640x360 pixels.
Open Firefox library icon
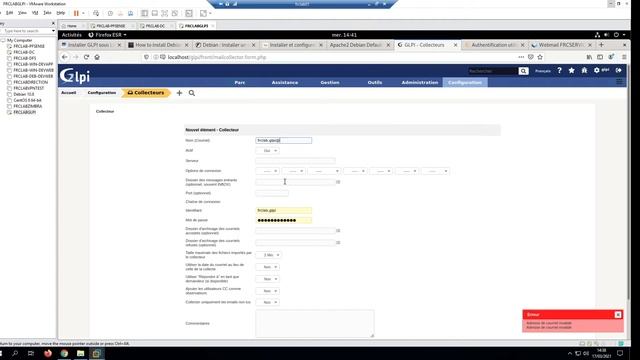[589, 57]
